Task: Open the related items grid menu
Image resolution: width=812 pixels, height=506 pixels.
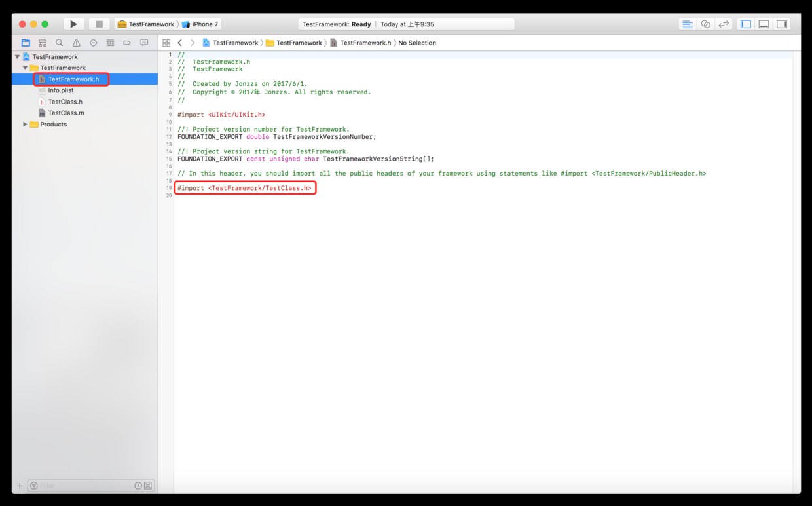Action: pyautogui.click(x=166, y=43)
